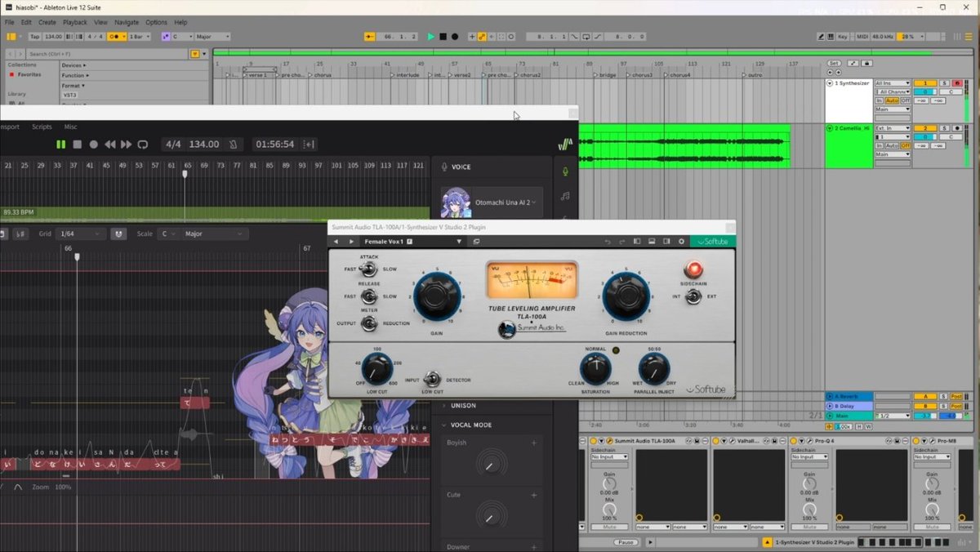Click the Synthesizer V record button
The width and height of the screenshot is (980, 552).
[93, 145]
